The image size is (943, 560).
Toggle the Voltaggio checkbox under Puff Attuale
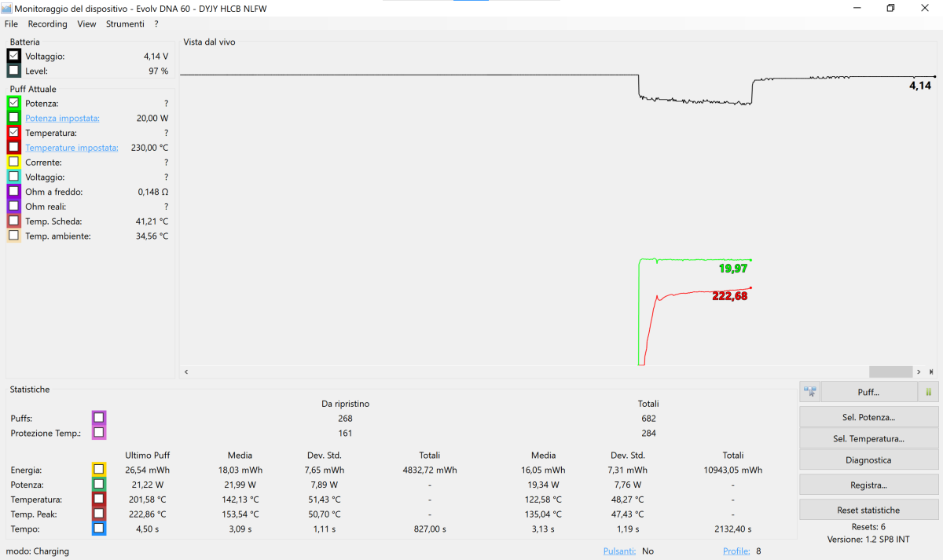click(13, 177)
